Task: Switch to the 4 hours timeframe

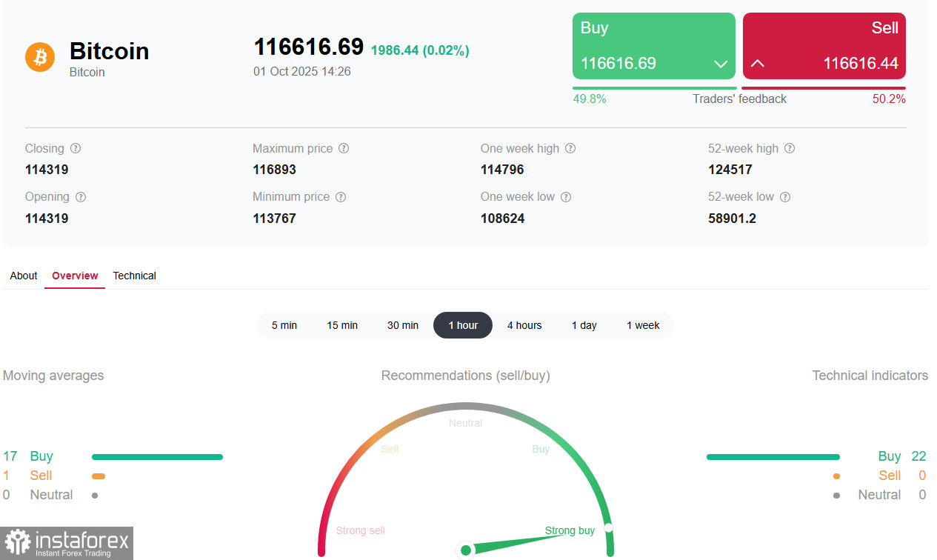Action: tap(524, 325)
